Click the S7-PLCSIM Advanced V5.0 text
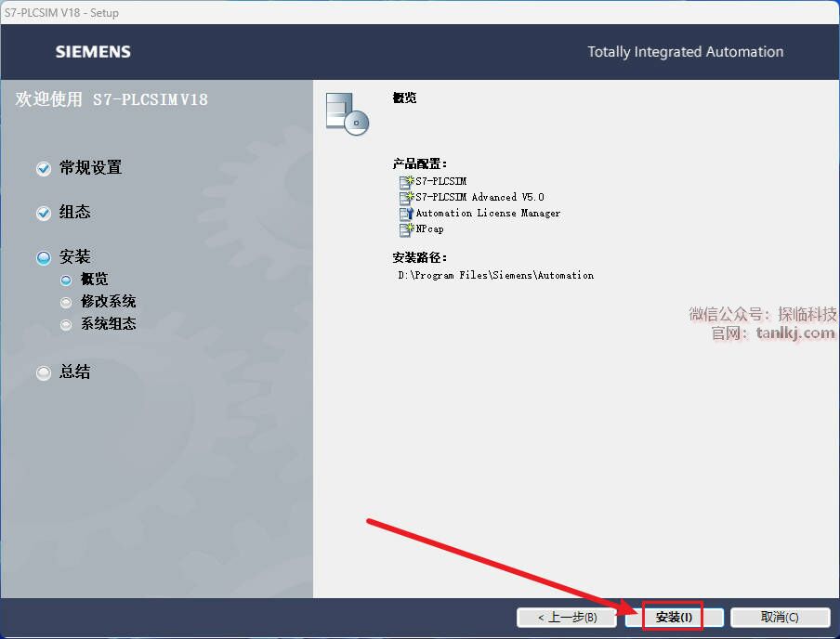 click(480, 198)
